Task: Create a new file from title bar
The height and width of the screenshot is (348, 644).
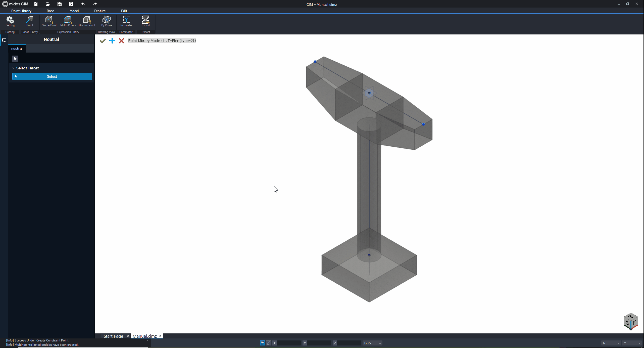Action: pyautogui.click(x=36, y=4)
